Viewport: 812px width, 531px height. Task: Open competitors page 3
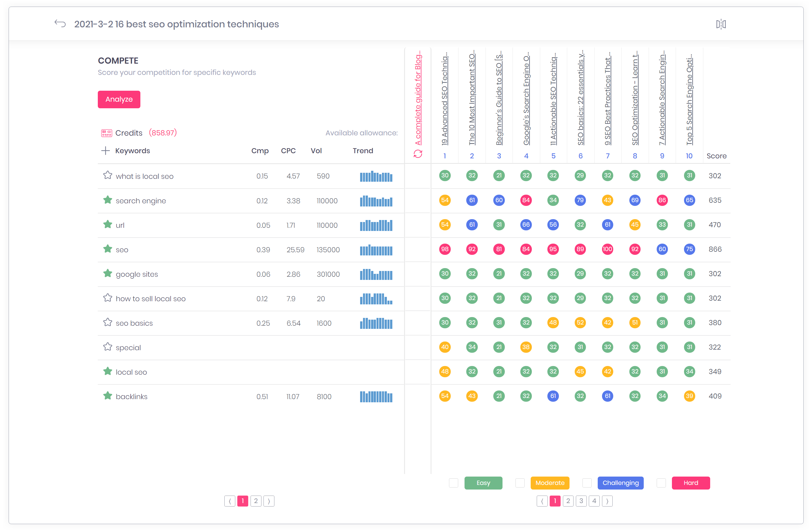click(x=581, y=501)
